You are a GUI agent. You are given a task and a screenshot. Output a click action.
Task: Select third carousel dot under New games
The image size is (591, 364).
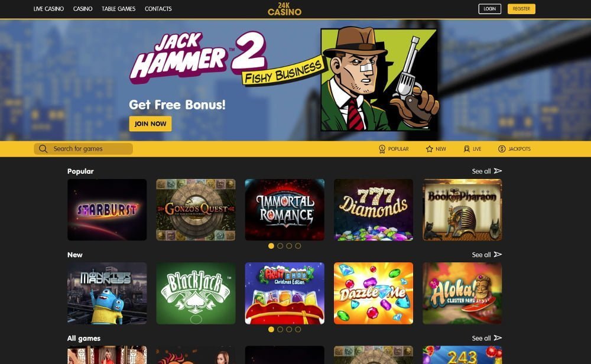tap(289, 329)
